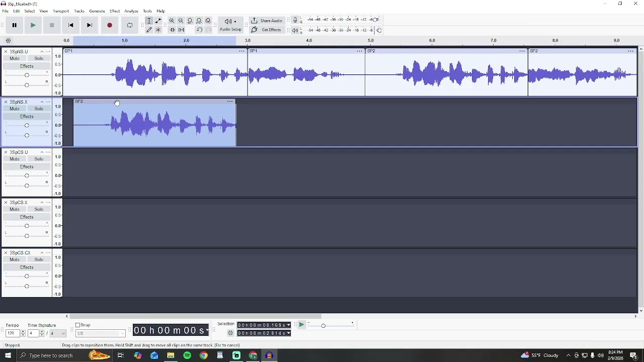Image resolution: width=644 pixels, height=362 pixels.
Task: Click the Redo icon
Action: (209, 30)
